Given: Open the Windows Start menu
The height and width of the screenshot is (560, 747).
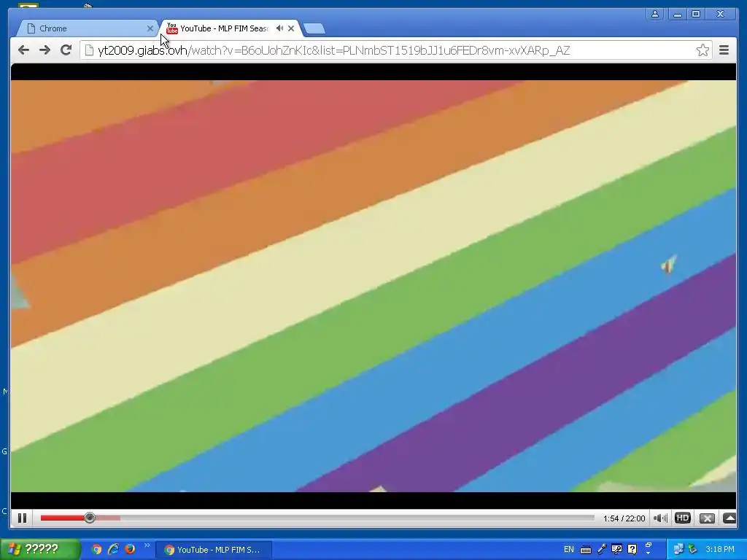Looking at the screenshot, I should pyautogui.click(x=40, y=550).
